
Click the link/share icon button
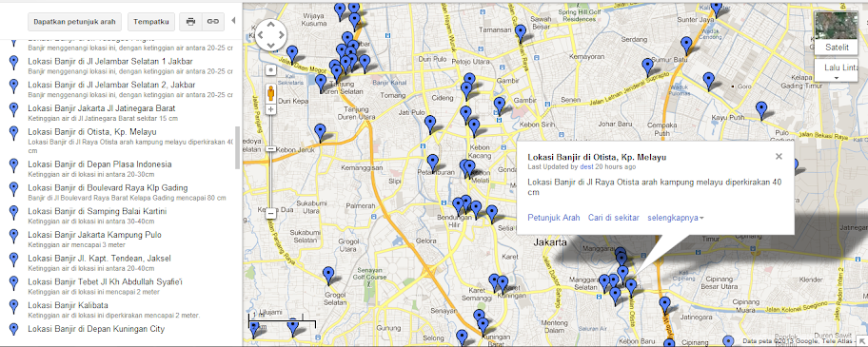click(212, 22)
